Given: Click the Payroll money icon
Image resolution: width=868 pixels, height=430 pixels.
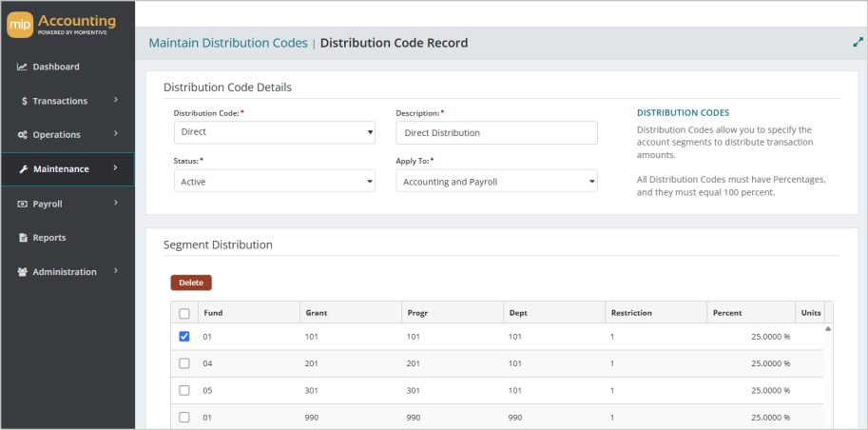Looking at the screenshot, I should (22, 204).
